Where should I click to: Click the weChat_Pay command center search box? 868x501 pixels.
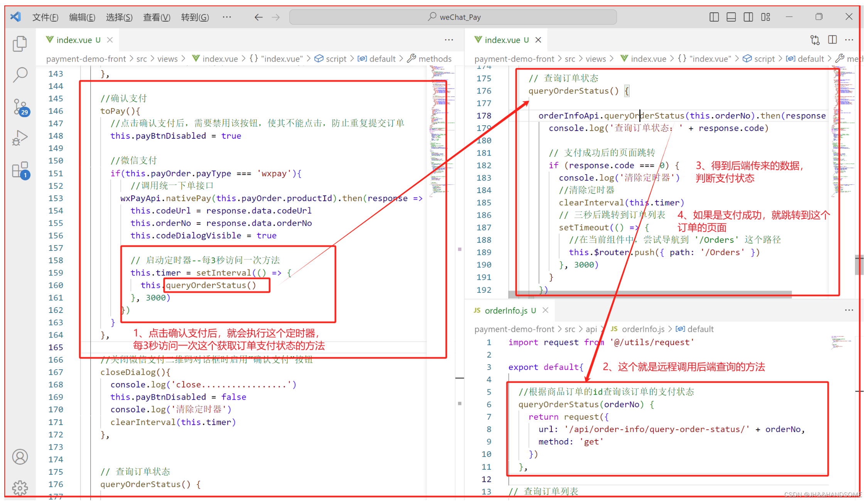coord(453,17)
